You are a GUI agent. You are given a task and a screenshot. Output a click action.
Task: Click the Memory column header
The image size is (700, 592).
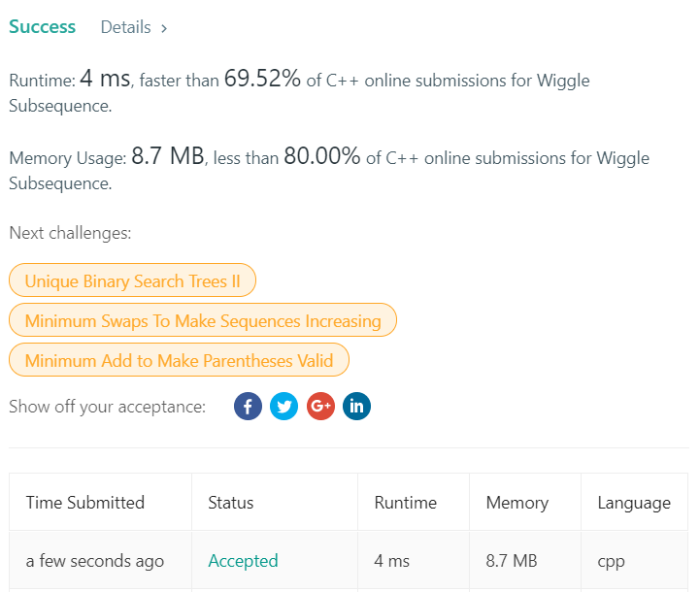(517, 503)
